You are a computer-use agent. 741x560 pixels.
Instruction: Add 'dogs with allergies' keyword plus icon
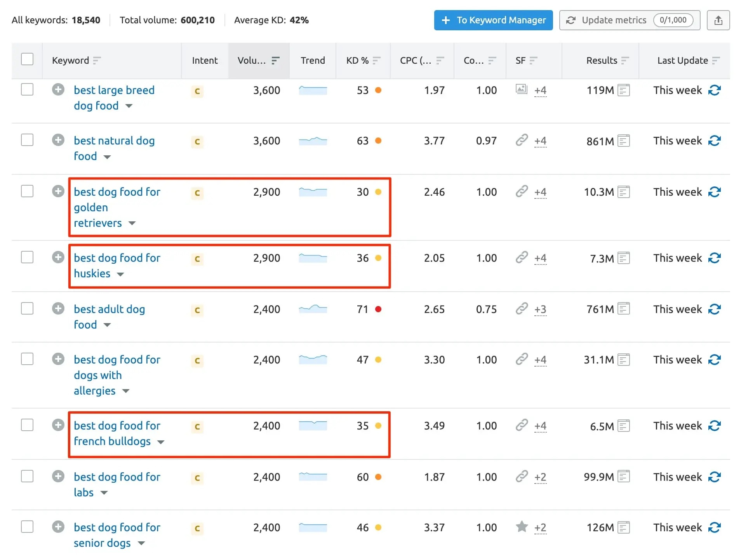click(x=58, y=359)
